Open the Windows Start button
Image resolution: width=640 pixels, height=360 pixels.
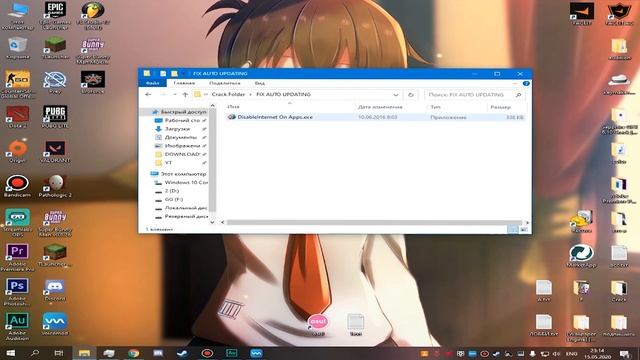click(x=10, y=353)
